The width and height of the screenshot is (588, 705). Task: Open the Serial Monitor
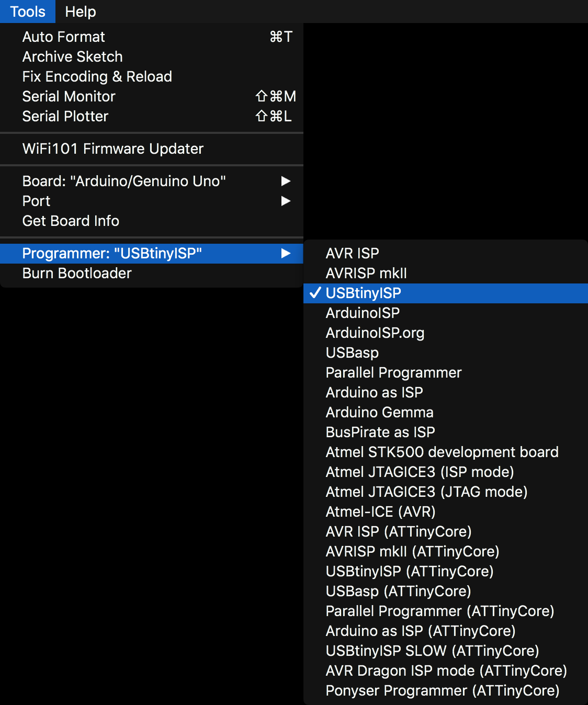pyautogui.click(x=69, y=96)
